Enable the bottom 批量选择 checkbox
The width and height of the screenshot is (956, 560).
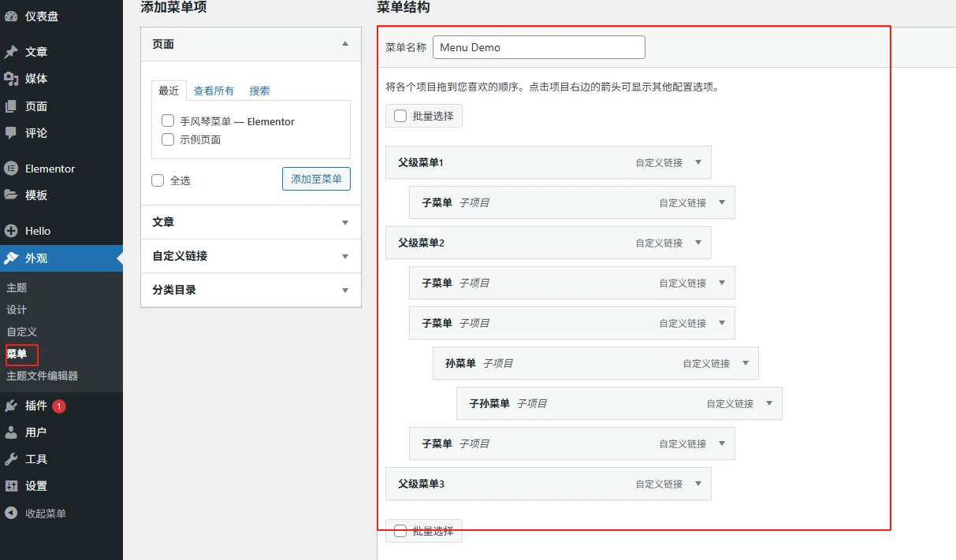(x=400, y=531)
